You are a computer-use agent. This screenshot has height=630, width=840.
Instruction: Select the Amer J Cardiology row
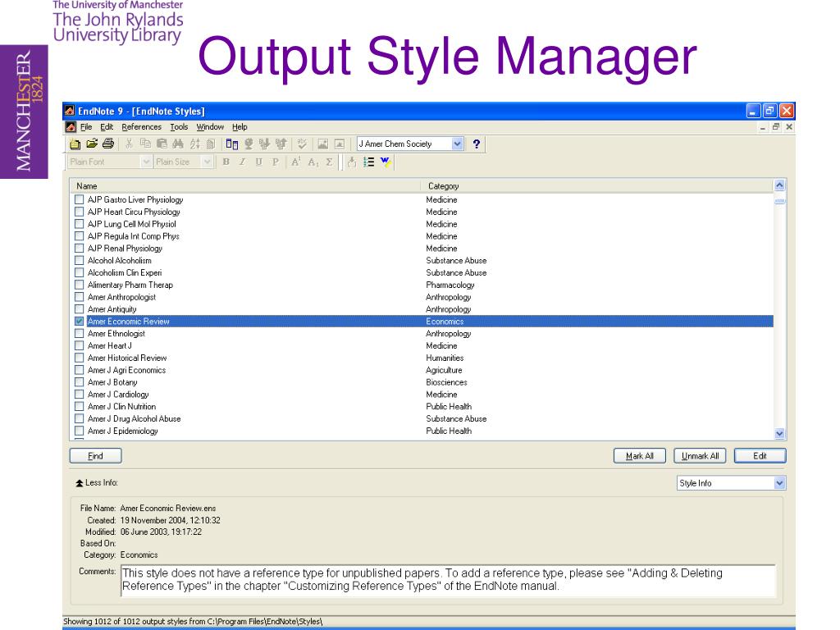[422, 395]
